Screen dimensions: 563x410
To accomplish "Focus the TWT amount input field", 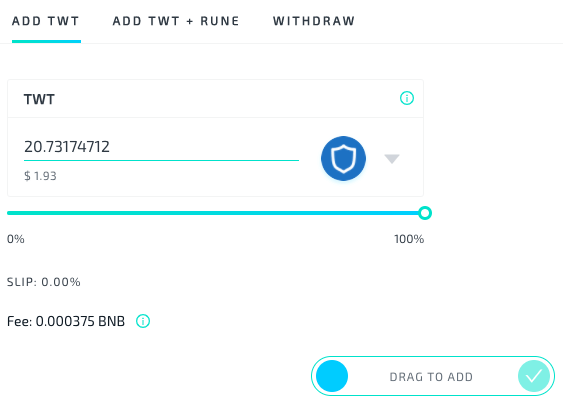I will coord(161,147).
